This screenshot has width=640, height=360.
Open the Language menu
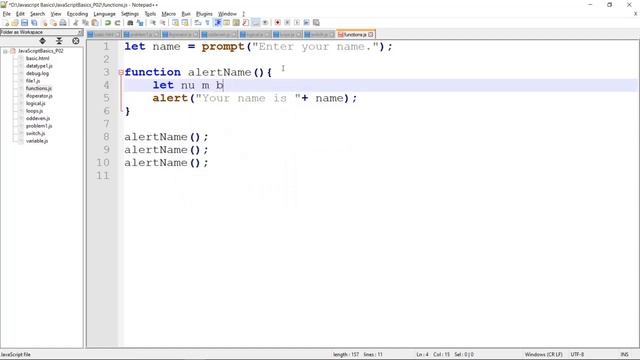click(x=104, y=14)
